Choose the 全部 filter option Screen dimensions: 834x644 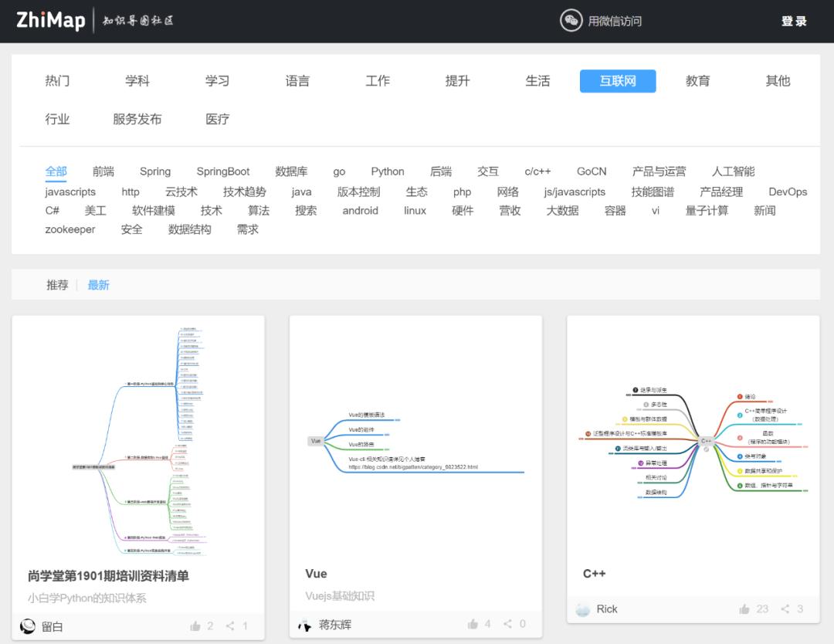[x=56, y=171]
